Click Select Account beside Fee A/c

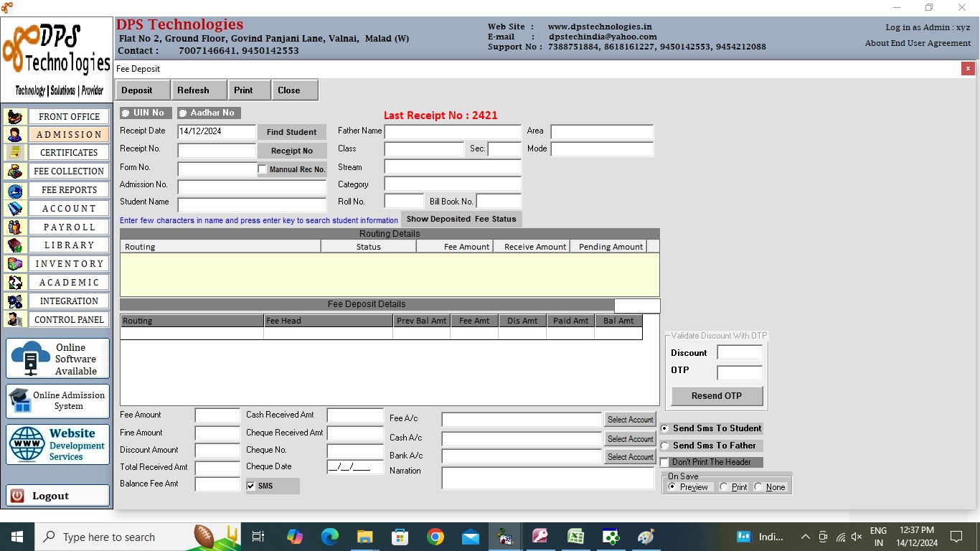630,420
